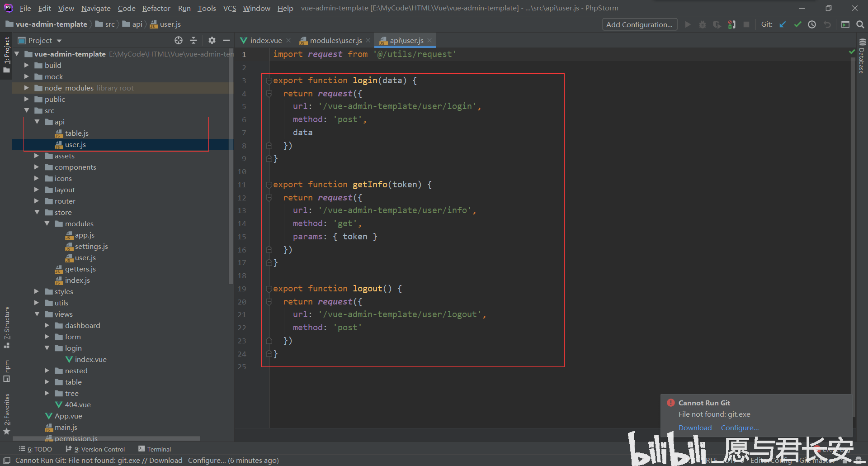The width and height of the screenshot is (868, 466).
Task: Collapse the store folder
Action: click(37, 212)
